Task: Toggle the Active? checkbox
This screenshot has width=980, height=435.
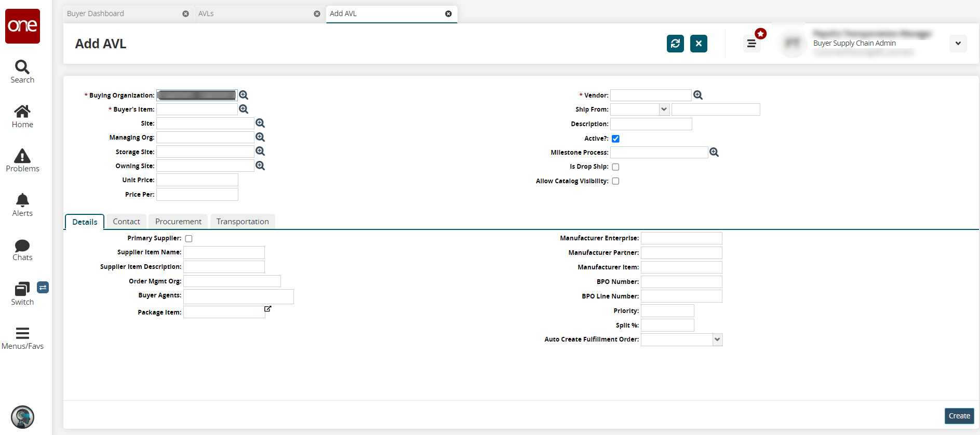Action: (615, 139)
